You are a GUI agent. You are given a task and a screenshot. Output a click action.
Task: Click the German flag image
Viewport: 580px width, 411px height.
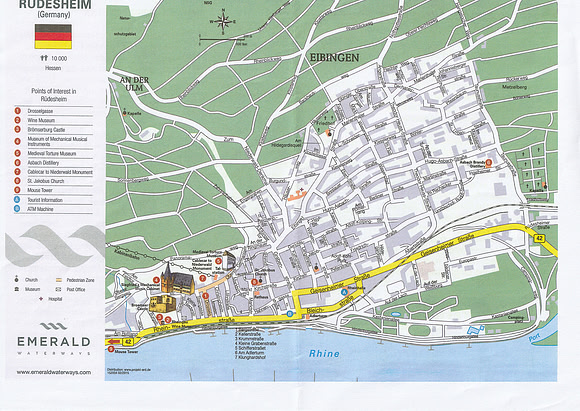(x=53, y=37)
